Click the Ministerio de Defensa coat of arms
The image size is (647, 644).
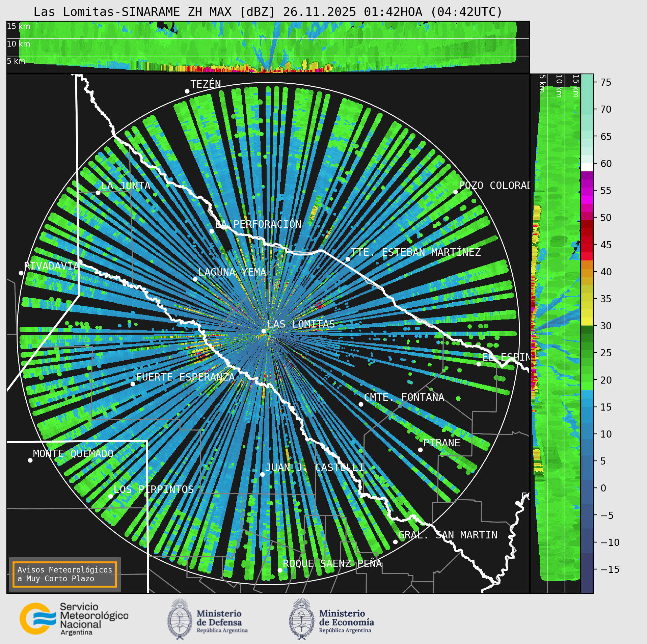tap(180, 619)
